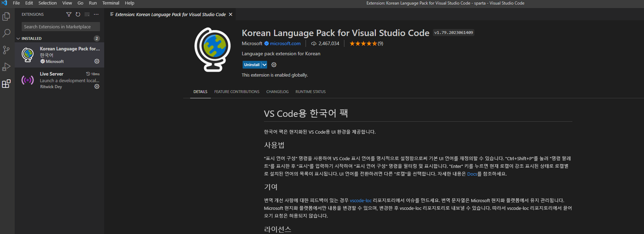Image resolution: width=644 pixels, height=234 pixels.
Task: Open the Terminal menu
Action: (x=111, y=3)
